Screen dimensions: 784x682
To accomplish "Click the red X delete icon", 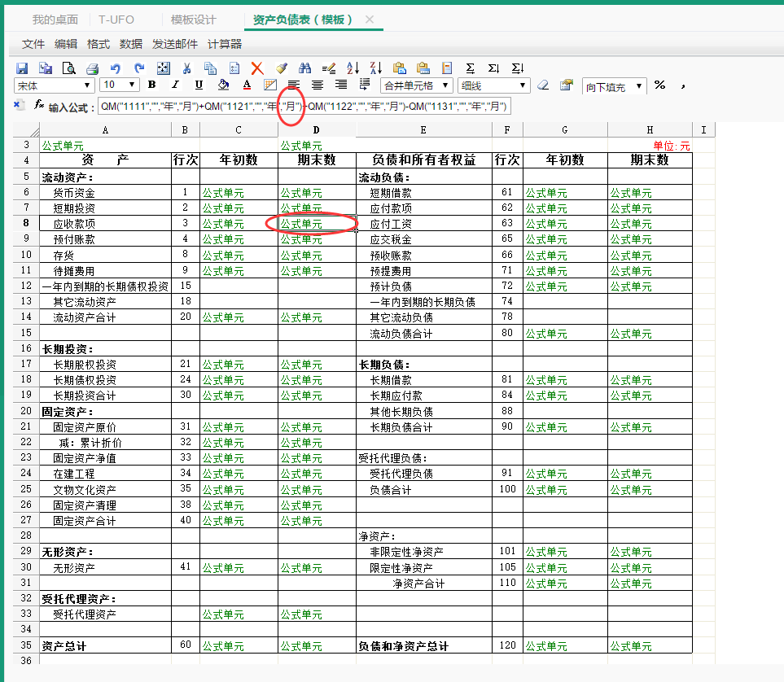I will pos(257,68).
